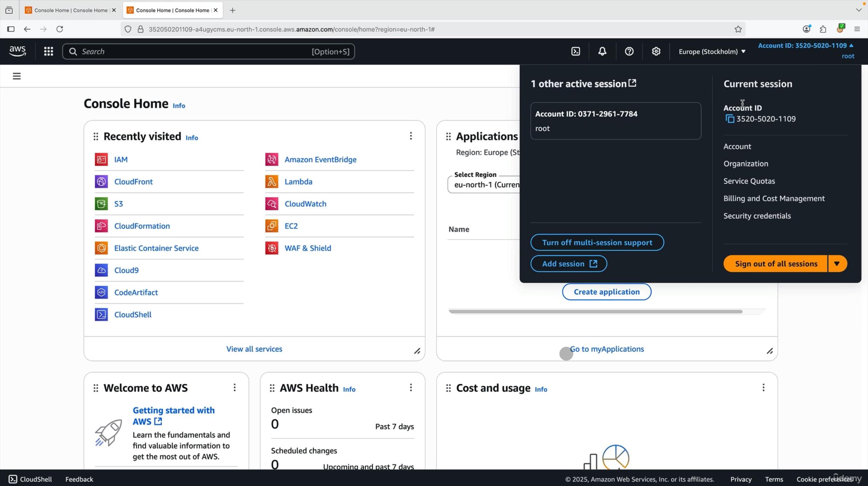Screen dimensions: 868x486
Task: Open the CloudFormation service icon
Action: pyautogui.click(x=101, y=226)
